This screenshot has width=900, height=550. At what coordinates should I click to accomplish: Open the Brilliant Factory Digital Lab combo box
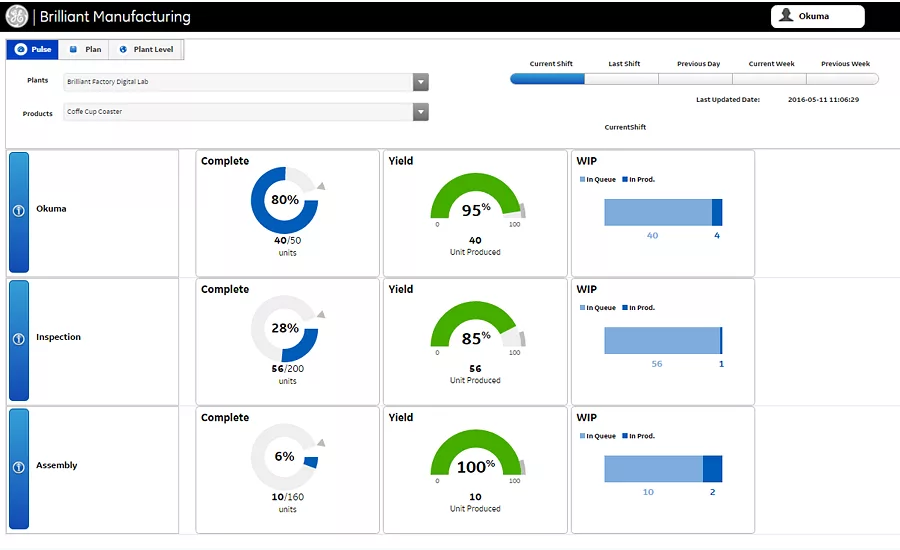(x=246, y=82)
